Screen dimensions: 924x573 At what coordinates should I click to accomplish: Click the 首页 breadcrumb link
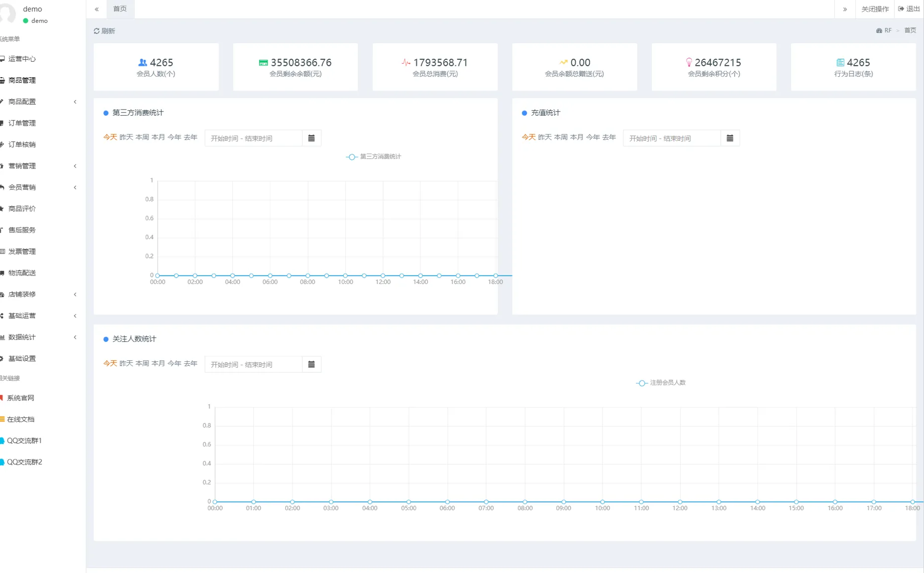pos(910,30)
